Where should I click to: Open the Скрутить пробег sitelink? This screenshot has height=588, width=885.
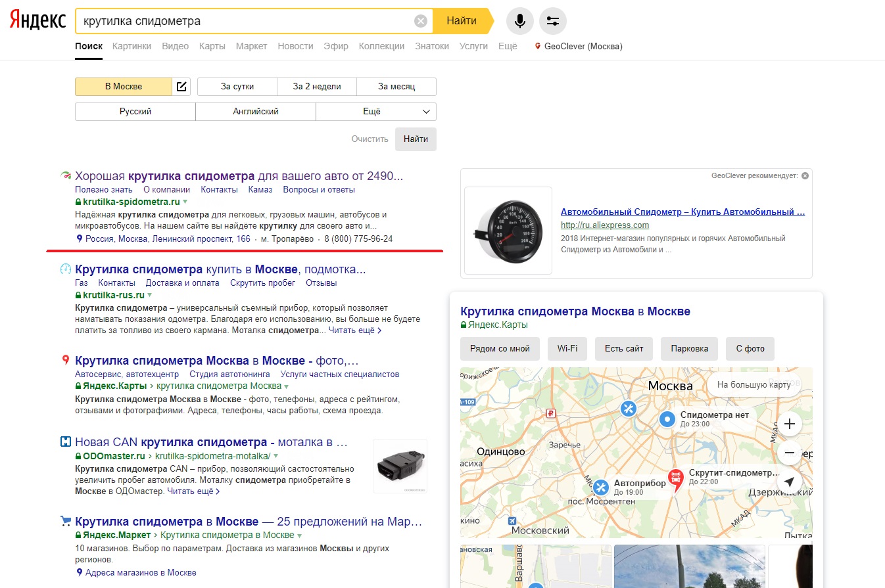(x=262, y=283)
